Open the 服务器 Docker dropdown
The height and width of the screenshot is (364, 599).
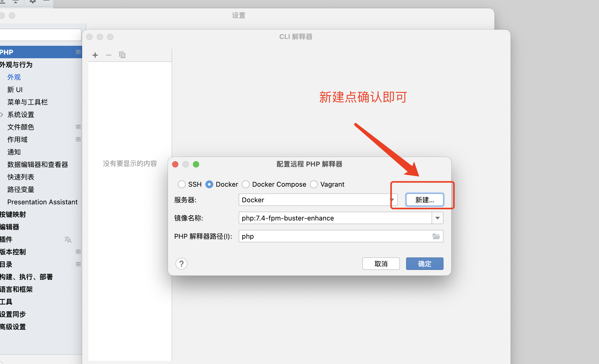click(318, 200)
